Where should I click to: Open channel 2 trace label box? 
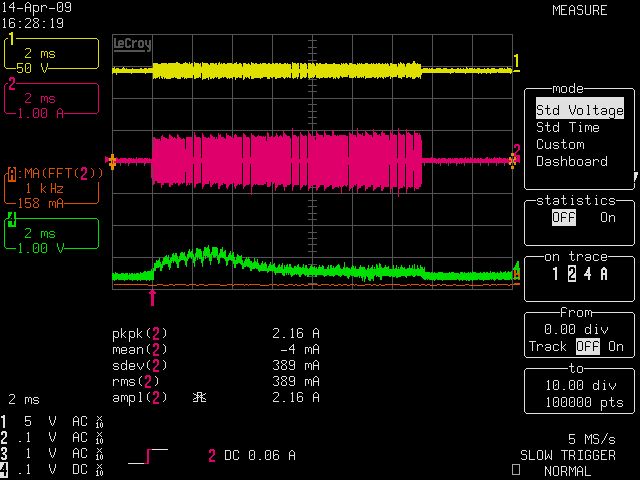[51, 99]
